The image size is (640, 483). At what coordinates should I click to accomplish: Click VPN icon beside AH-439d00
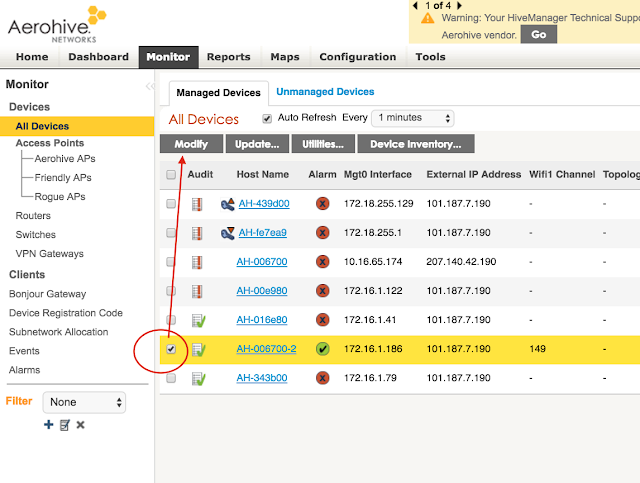tap(228, 204)
